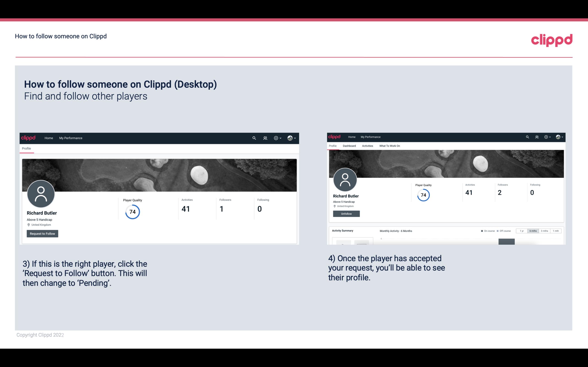Switch to the 'What To Work On' tab

click(x=389, y=146)
